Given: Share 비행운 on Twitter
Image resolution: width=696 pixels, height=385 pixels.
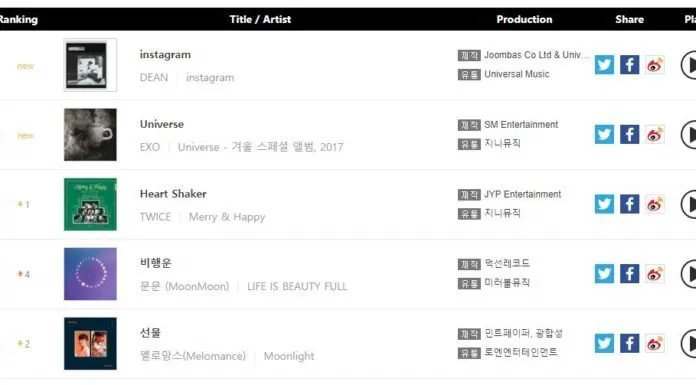Looking at the screenshot, I should [x=604, y=274].
